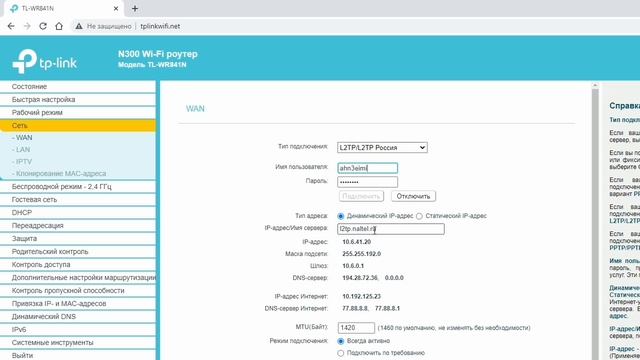
Task: Click the Отключить button
Action: click(x=413, y=196)
